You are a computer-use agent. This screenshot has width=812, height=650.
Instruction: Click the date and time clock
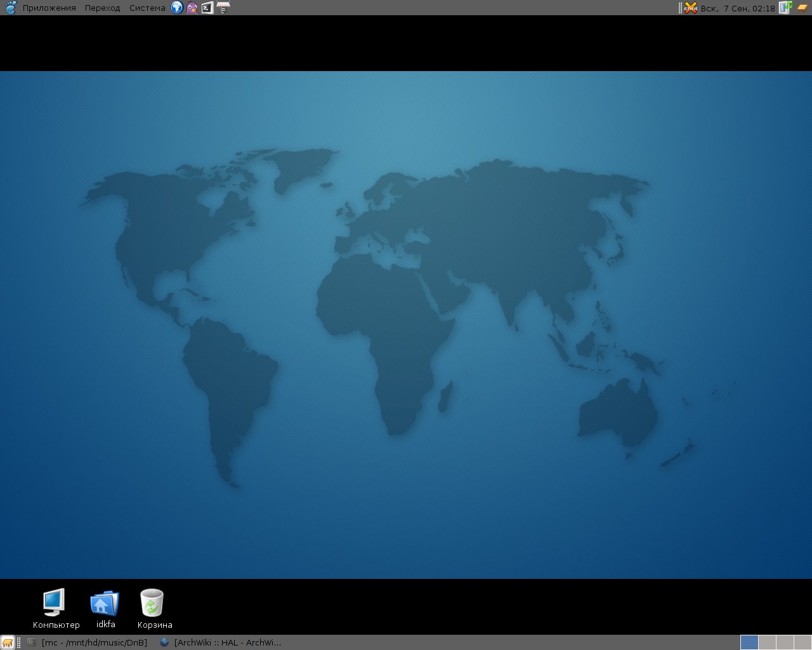[738, 8]
